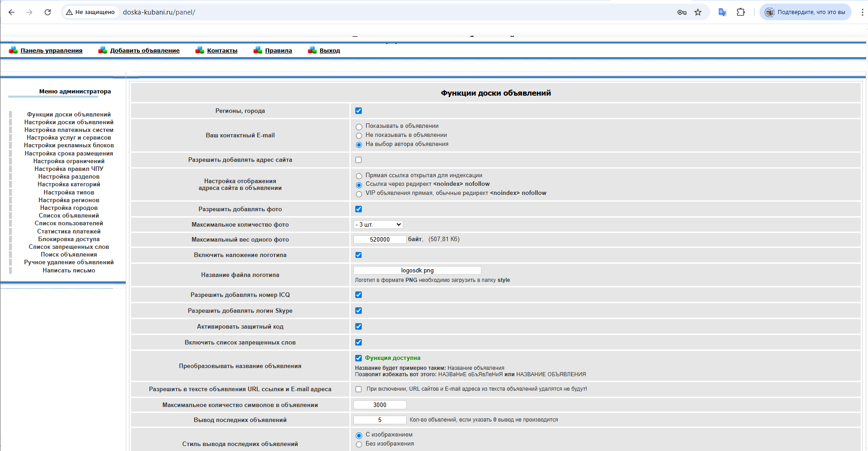Click the max photo weight field '520000'
This screenshot has height=451, width=868.
[x=380, y=239]
